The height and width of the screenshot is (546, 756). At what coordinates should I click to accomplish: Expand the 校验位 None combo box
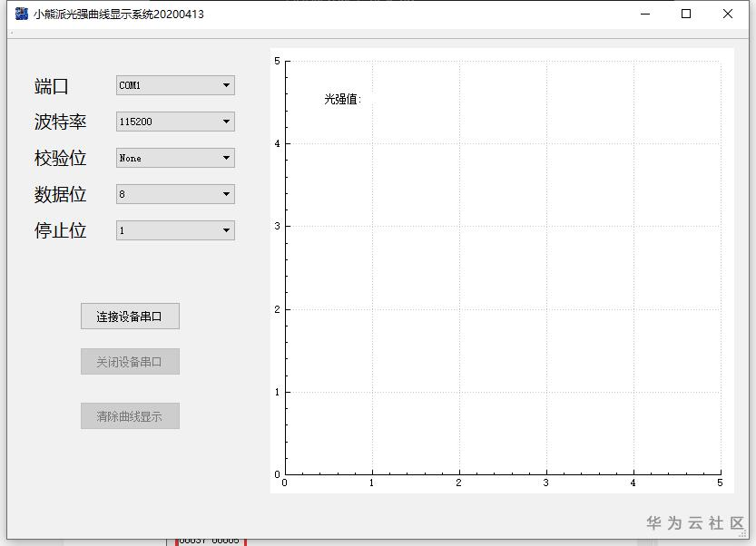coord(175,158)
